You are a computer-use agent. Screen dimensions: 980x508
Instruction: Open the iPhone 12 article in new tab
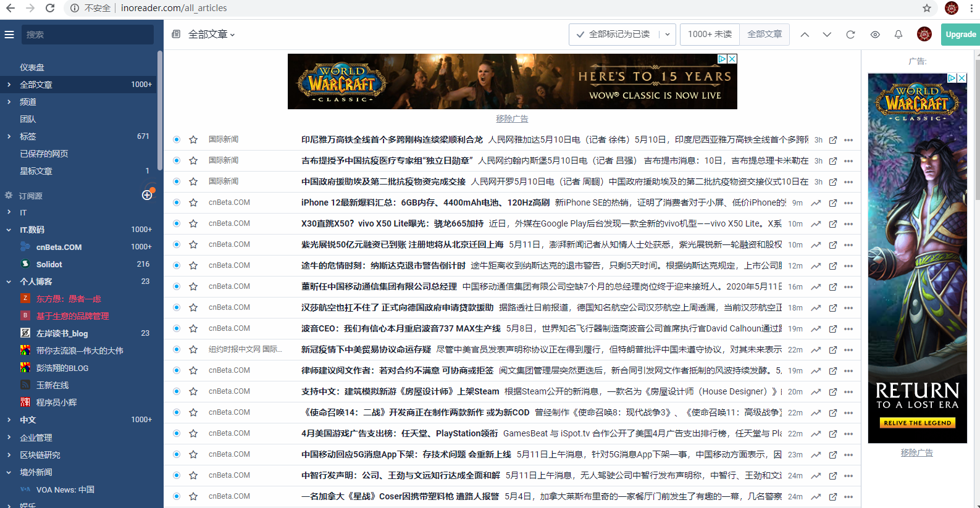click(833, 203)
